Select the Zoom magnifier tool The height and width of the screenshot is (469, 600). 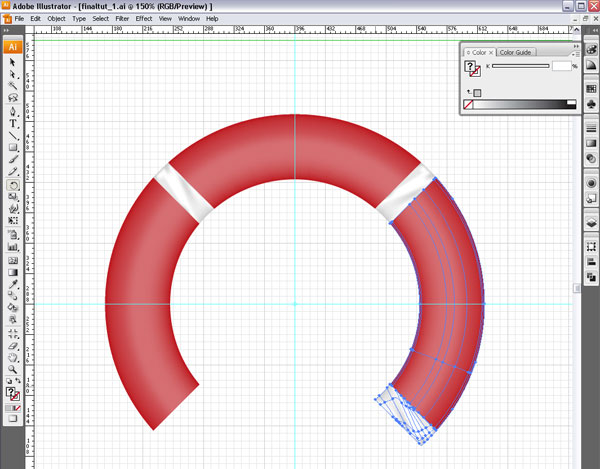[x=13, y=370]
